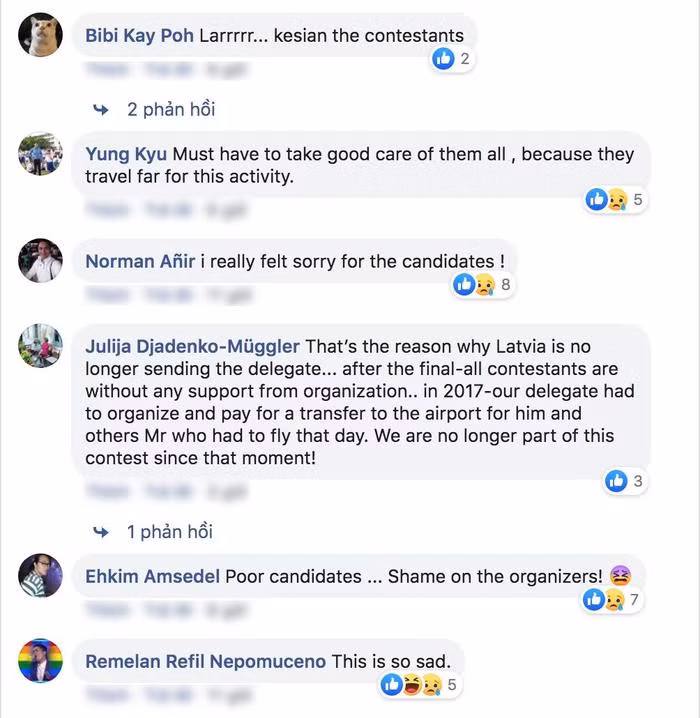700x718 pixels.
Task: Click the like icon on Julija Djadenko-Müggler's comment
Action: pyautogui.click(x=616, y=481)
